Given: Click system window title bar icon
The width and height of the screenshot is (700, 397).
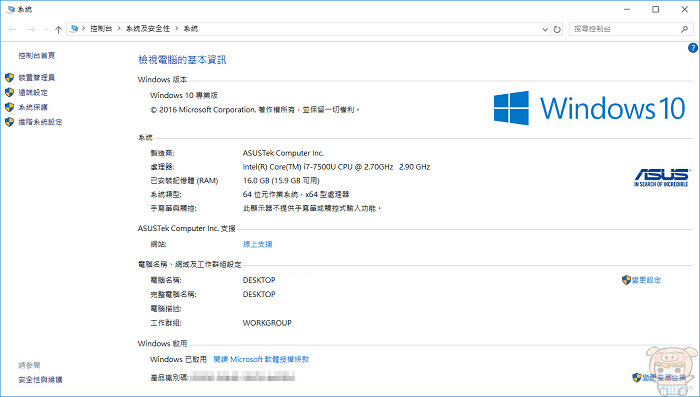Looking at the screenshot, I should pyautogui.click(x=11, y=9).
